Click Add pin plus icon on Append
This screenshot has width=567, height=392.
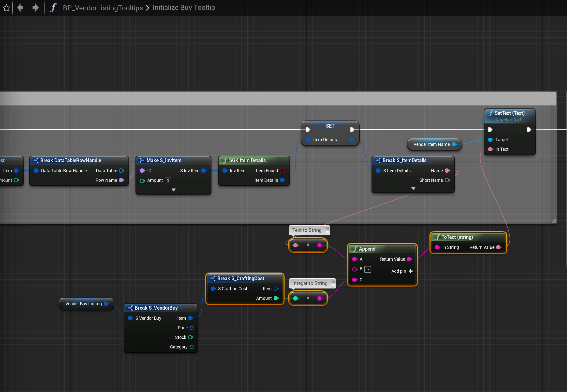(410, 271)
